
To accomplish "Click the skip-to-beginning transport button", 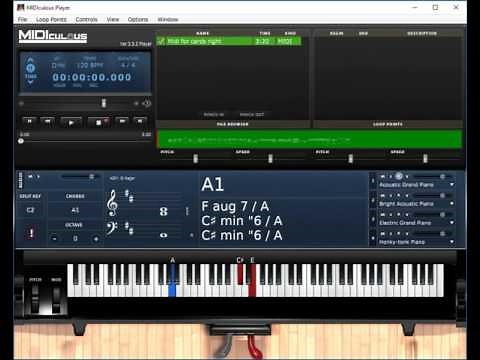I will click(x=29, y=121).
